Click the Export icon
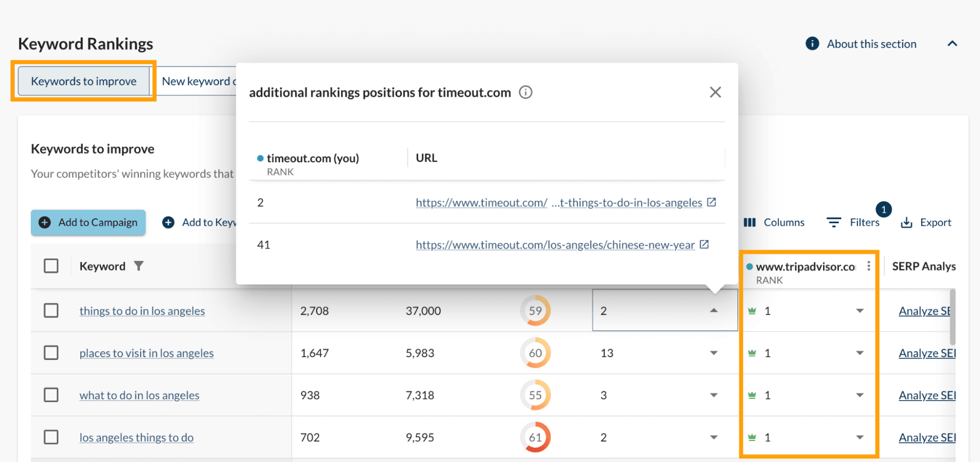Screen dimensions: 980x462 907,222
